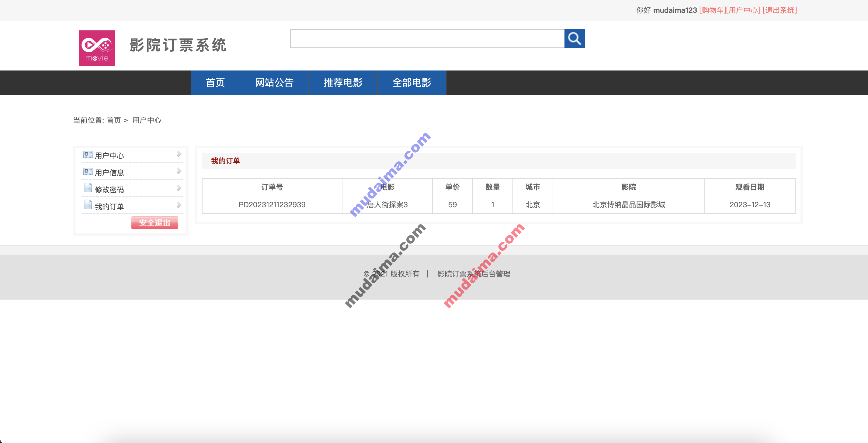Viewport: 868px width, 443px height.
Task: Click the username mudaima123 at top
Action: pos(675,10)
